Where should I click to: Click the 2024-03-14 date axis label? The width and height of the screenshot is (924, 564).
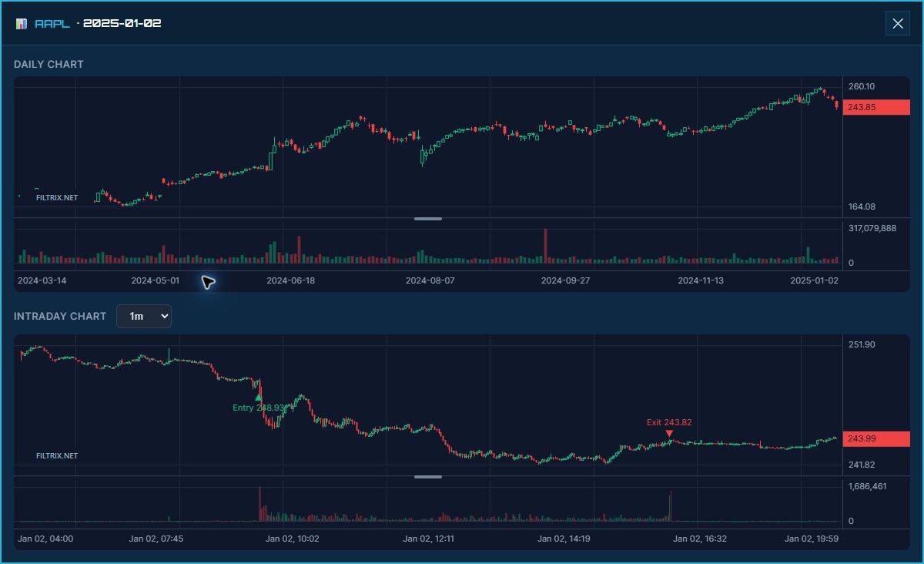coord(42,280)
